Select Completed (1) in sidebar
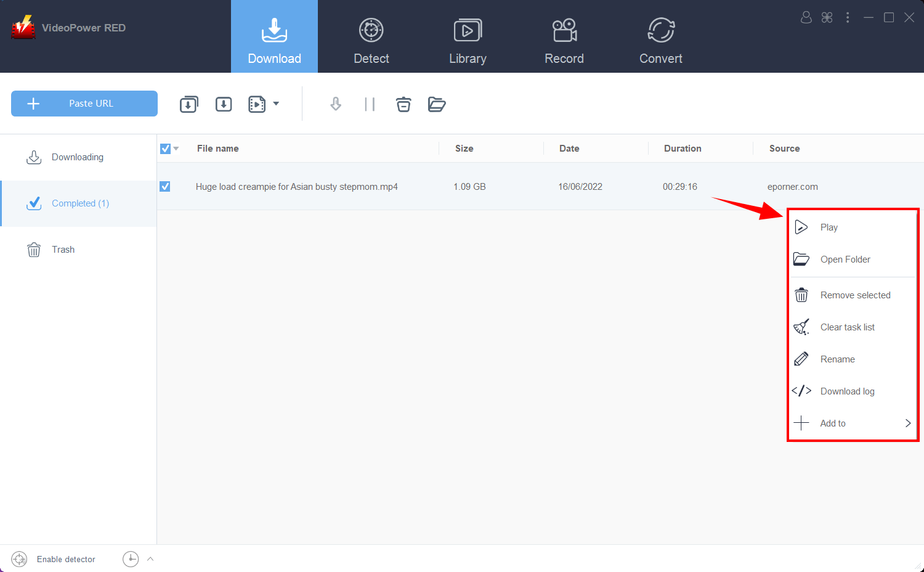The image size is (924, 572). pyautogui.click(x=78, y=203)
